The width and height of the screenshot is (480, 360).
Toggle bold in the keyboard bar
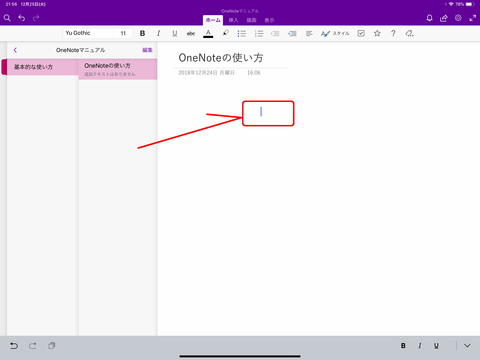pyautogui.click(x=403, y=346)
